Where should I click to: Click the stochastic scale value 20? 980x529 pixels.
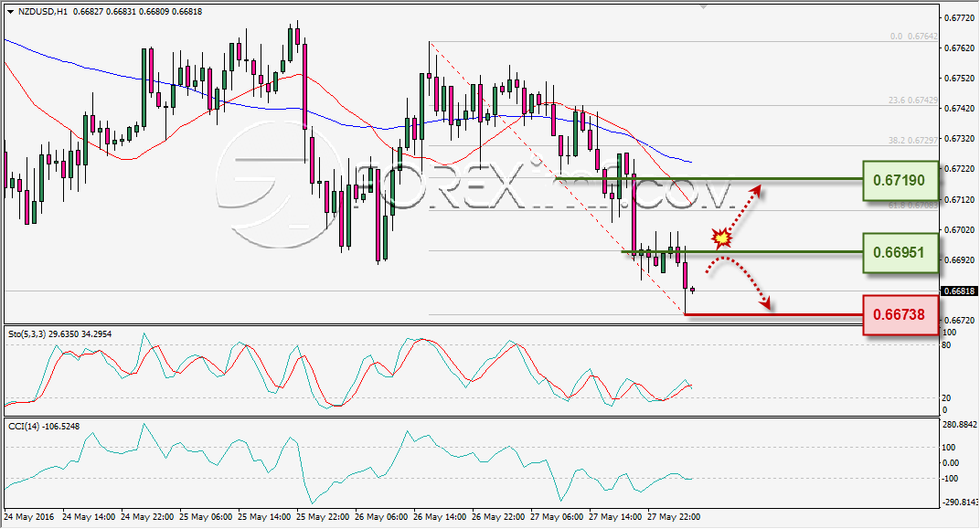coord(946,397)
